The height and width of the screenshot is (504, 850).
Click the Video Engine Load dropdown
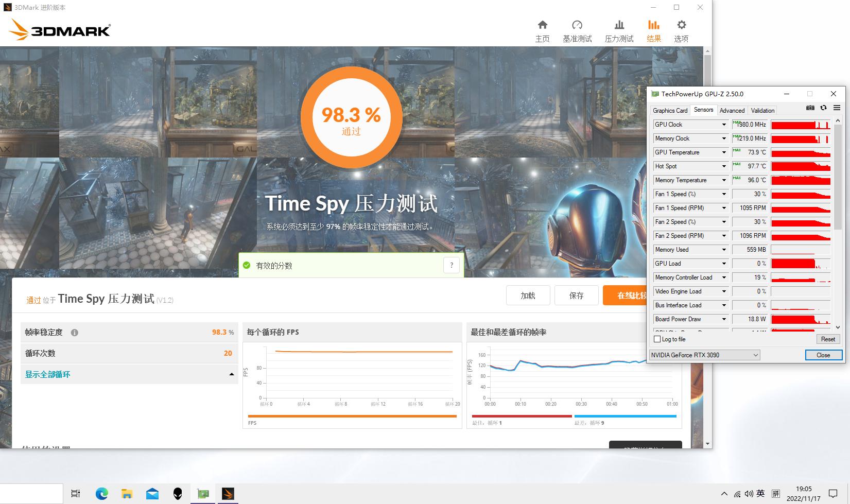click(724, 291)
